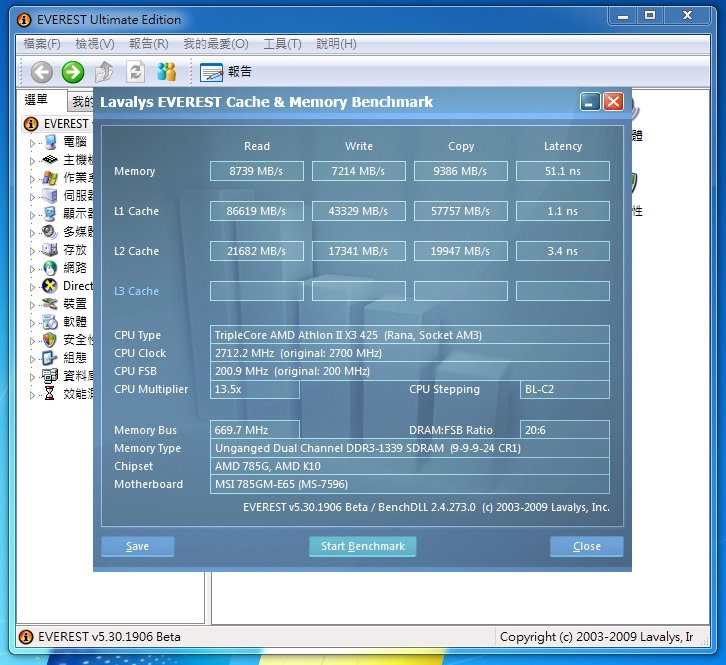Click the Close button in benchmark dialog
726x665 pixels.
587,546
